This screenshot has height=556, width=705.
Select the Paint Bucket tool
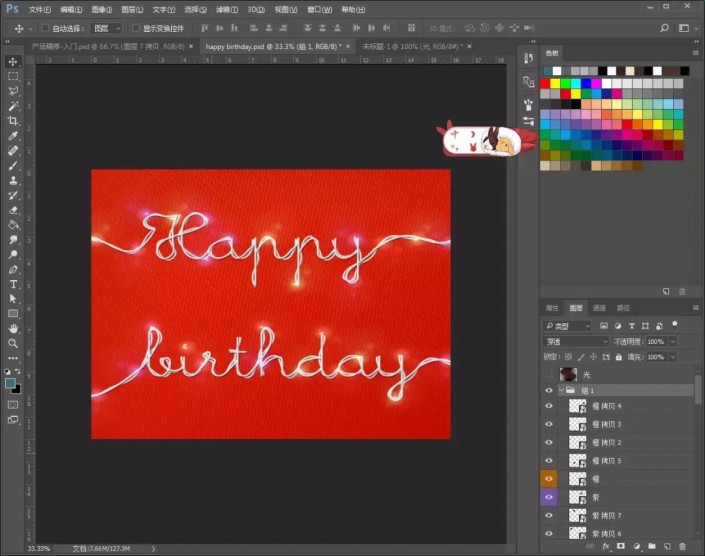pyautogui.click(x=13, y=225)
